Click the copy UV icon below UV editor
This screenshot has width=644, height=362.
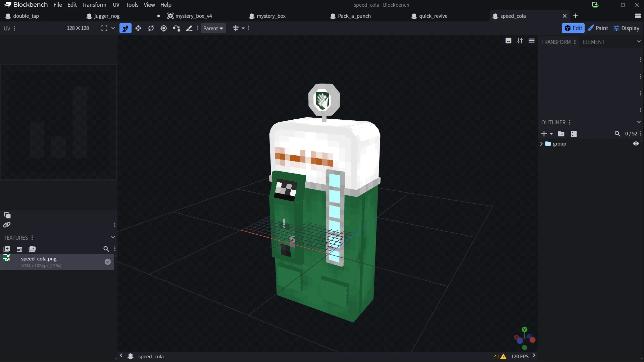coord(7,215)
